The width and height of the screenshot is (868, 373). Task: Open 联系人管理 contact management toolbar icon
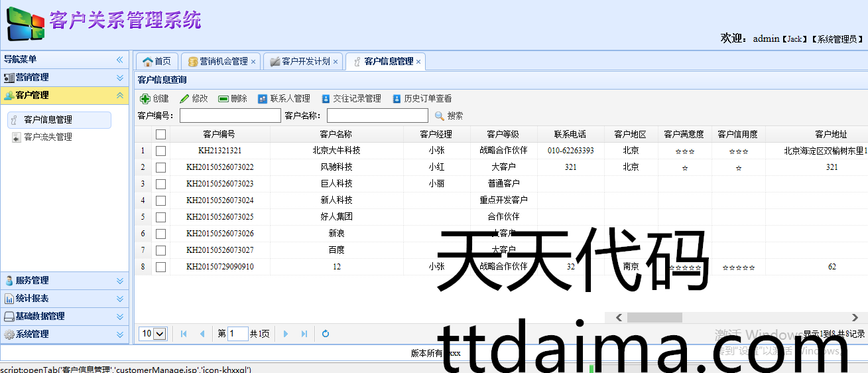tap(263, 99)
